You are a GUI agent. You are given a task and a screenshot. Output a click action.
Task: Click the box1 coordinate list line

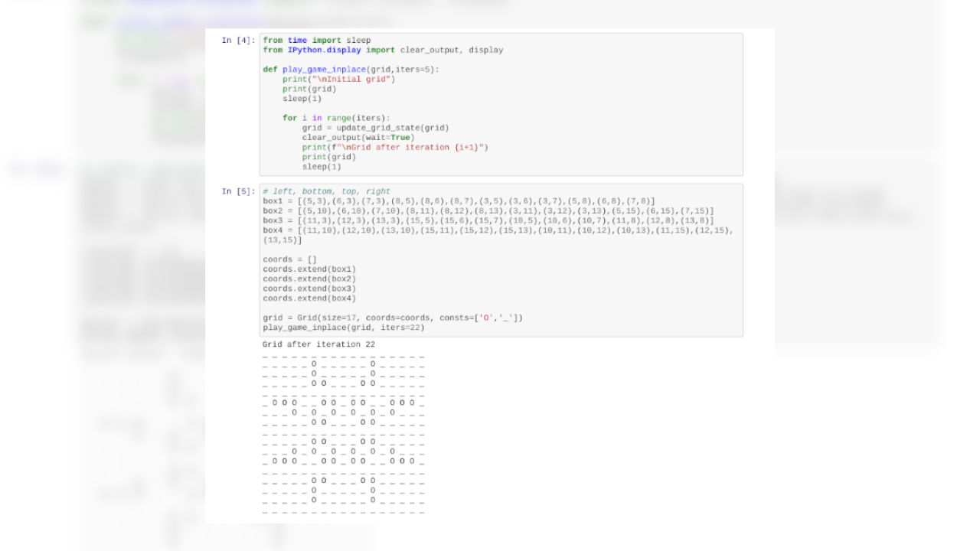(x=459, y=201)
